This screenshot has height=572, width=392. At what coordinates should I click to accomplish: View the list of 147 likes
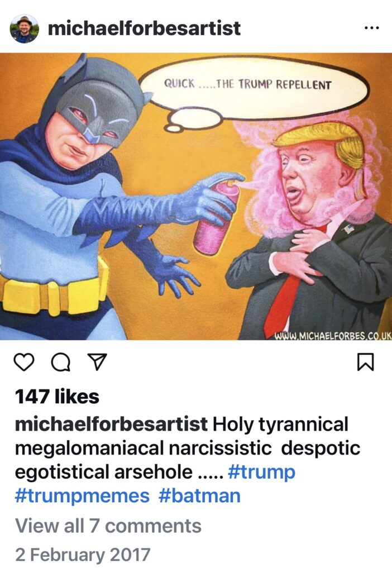[x=57, y=397]
